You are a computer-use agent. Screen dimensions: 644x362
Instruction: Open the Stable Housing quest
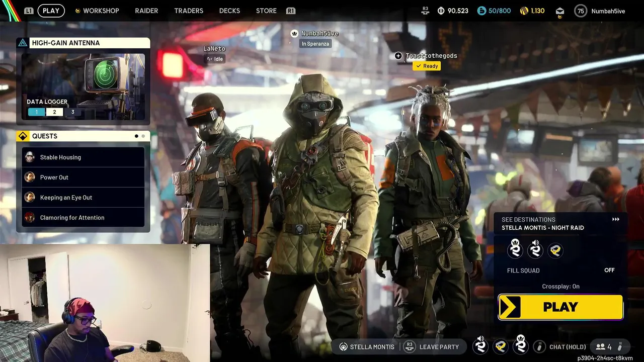[83, 157]
